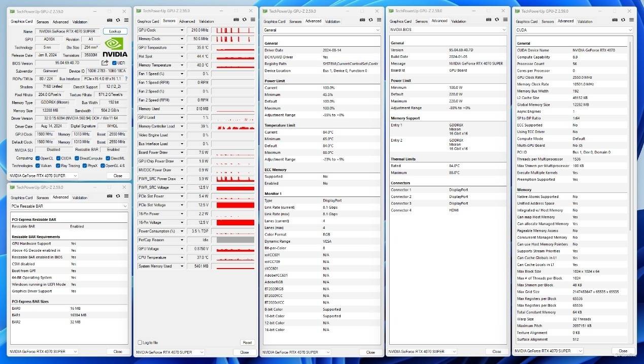
Task: Click the bus interface question mark icon
Action: (126, 79)
